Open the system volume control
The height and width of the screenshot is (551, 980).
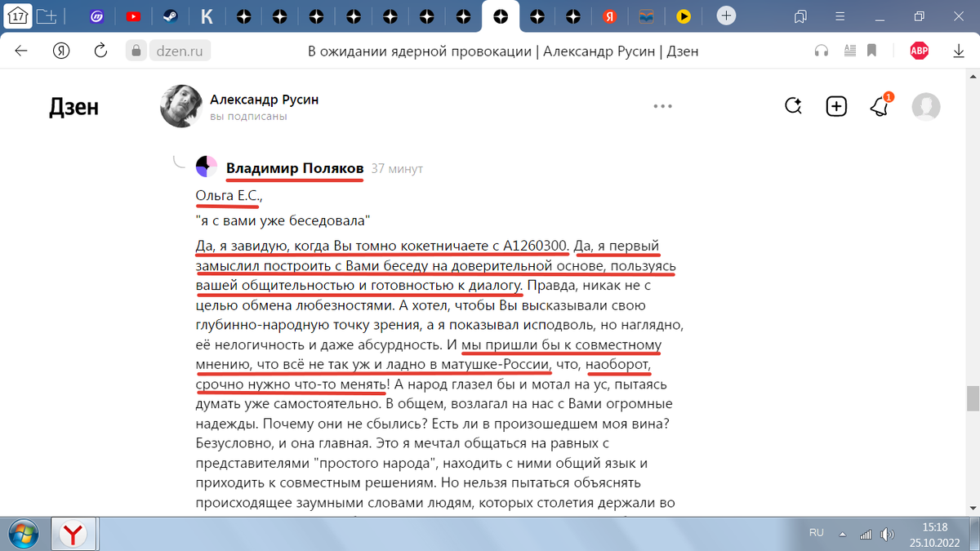tap(887, 534)
